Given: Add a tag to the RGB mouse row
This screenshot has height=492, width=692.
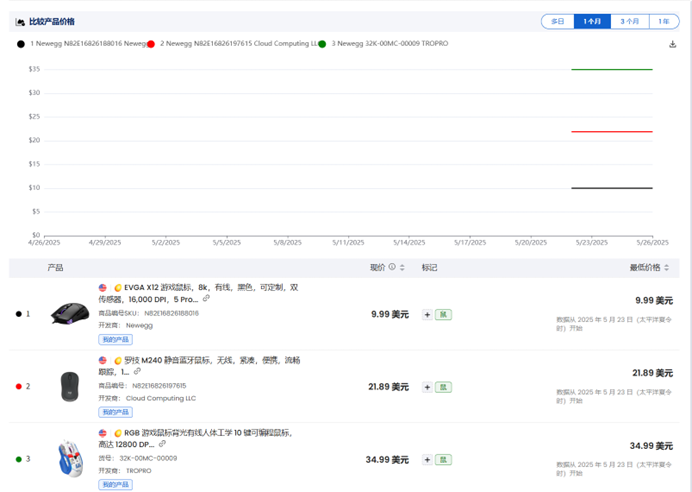Looking at the screenshot, I should tap(427, 460).
